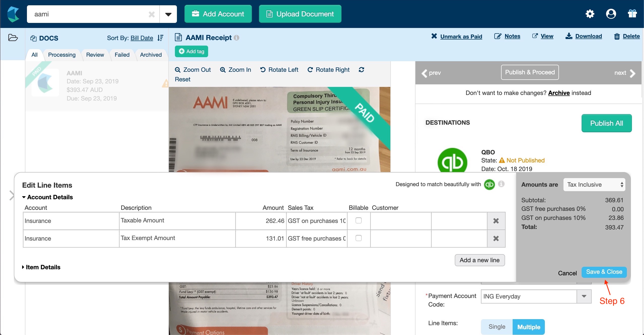
Task: Click QuickBooks icon in Edit Line Items header
Action: [x=489, y=185]
